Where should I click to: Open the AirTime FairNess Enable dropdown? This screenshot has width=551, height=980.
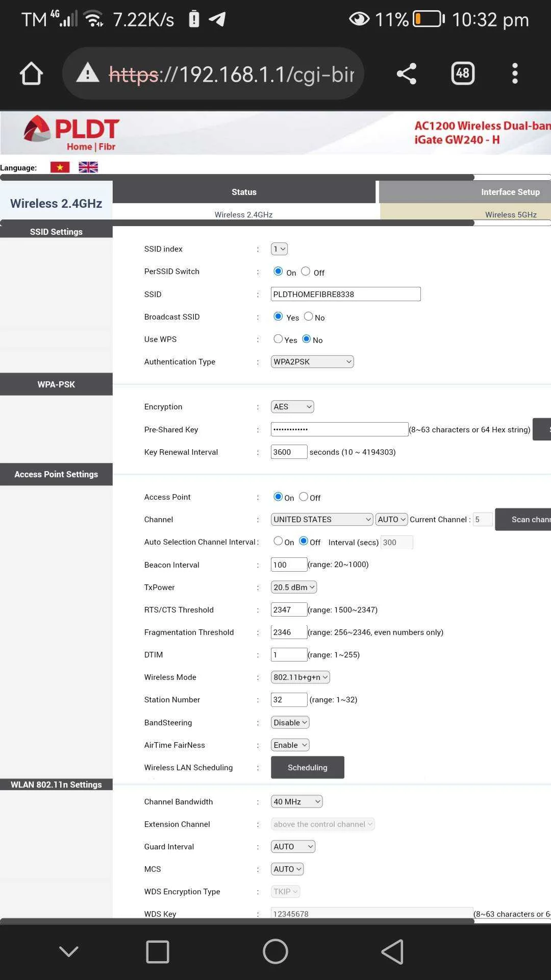click(x=290, y=745)
